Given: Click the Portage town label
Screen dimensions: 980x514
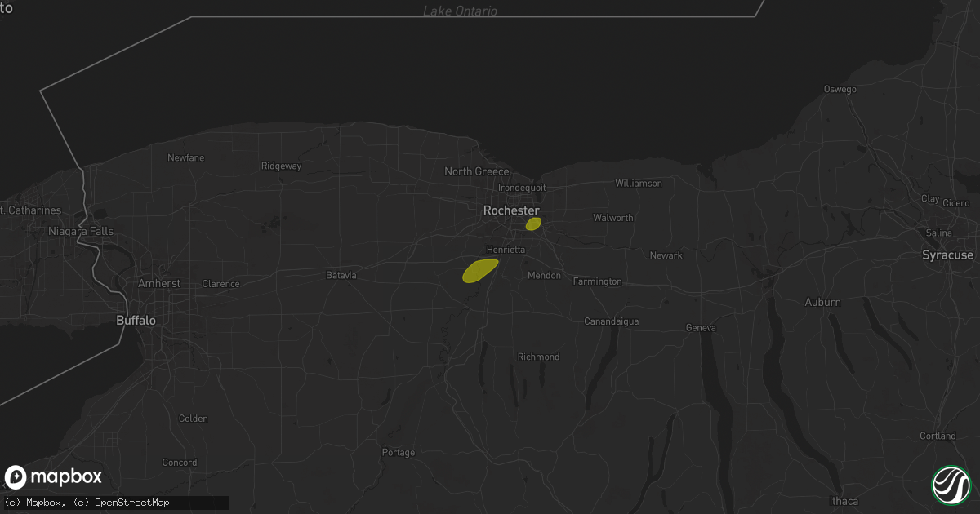Looking at the screenshot, I should 399,452.
